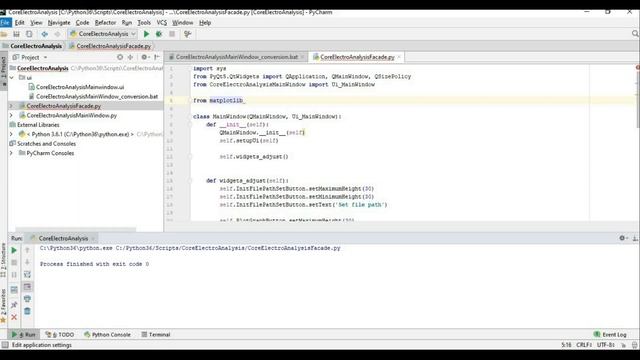640x360 pixels.
Task: Close the CoreElectroAnalysis Run tab
Action: click(x=93, y=238)
